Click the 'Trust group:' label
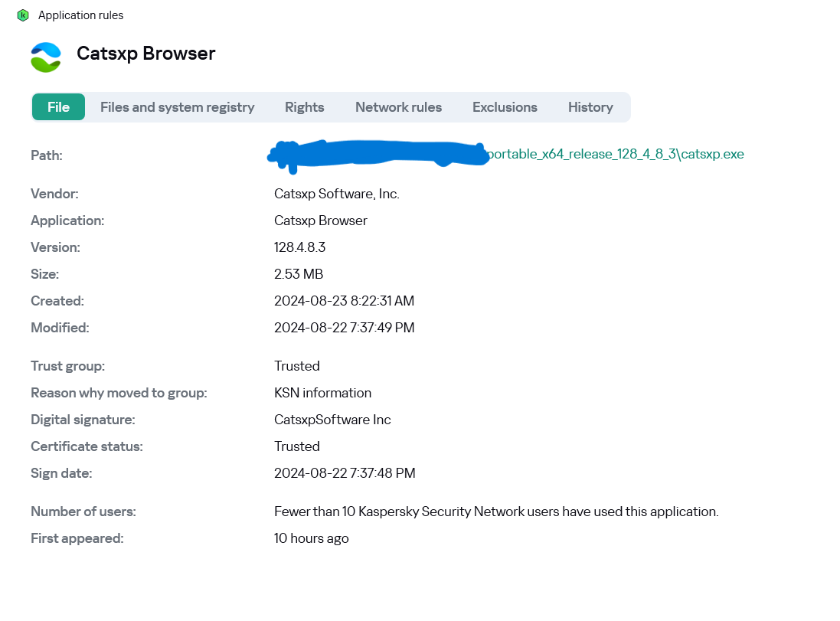Image resolution: width=840 pixels, height=621 pixels. tap(68, 366)
